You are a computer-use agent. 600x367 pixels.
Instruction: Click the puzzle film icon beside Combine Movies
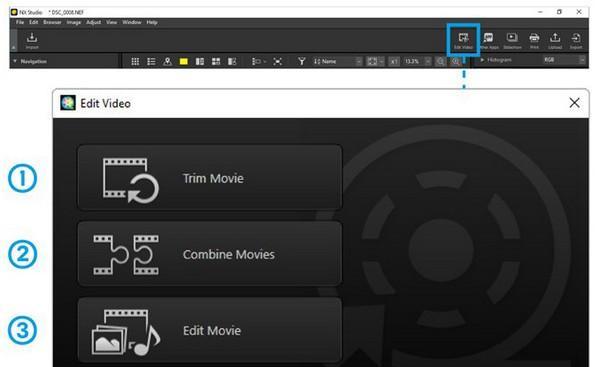(x=126, y=254)
